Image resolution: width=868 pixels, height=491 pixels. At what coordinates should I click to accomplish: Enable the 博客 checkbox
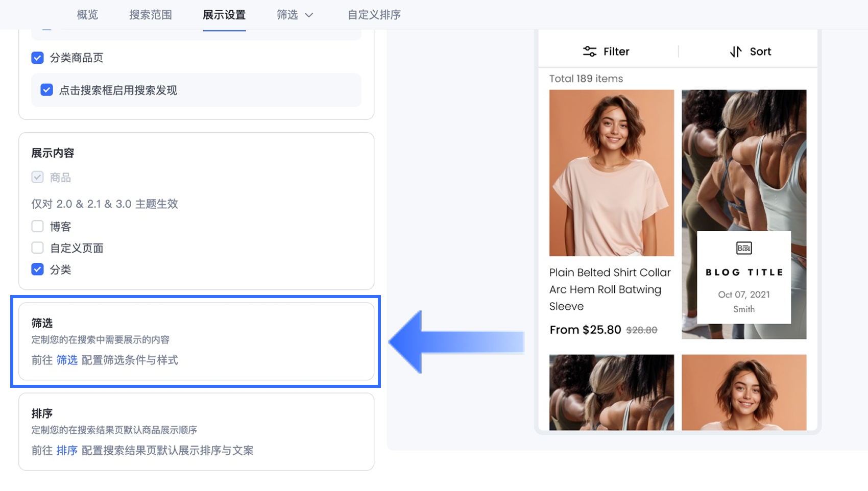point(37,226)
